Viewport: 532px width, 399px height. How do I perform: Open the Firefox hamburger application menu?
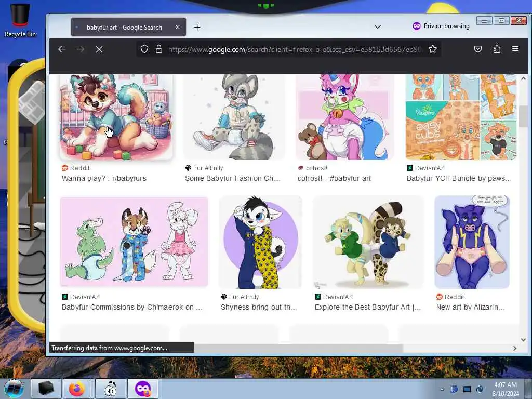515,49
